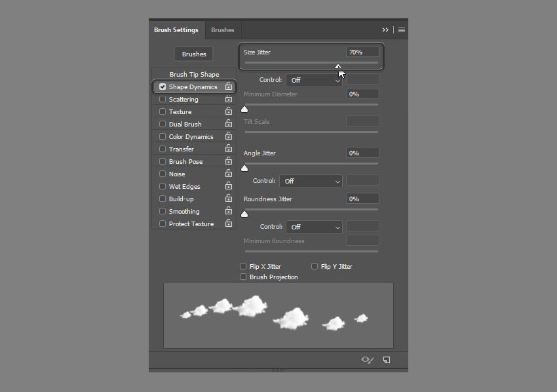This screenshot has width=557, height=392.
Task: Enable the Flip X Jitter checkbox
Action: pos(244,267)
